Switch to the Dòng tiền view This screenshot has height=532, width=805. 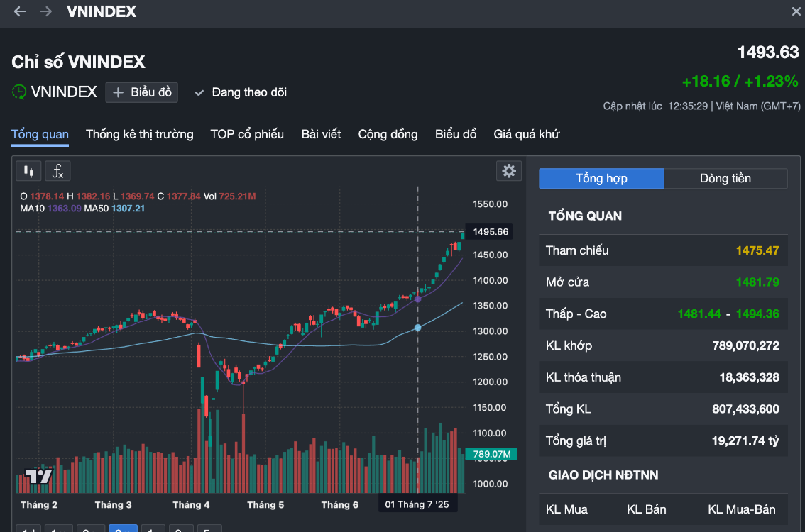point(725,179)
